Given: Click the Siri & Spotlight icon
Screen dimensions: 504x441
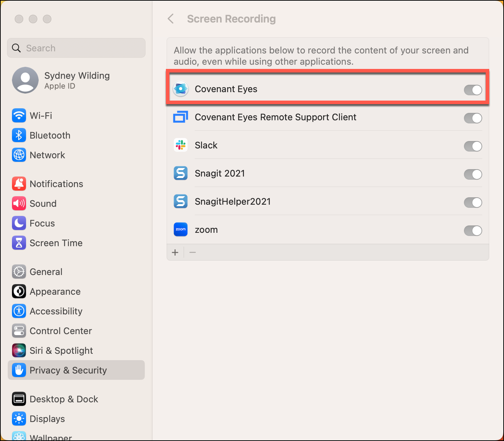Looking at the screenshot, I should pyautogui.click(x=19, y=350).
